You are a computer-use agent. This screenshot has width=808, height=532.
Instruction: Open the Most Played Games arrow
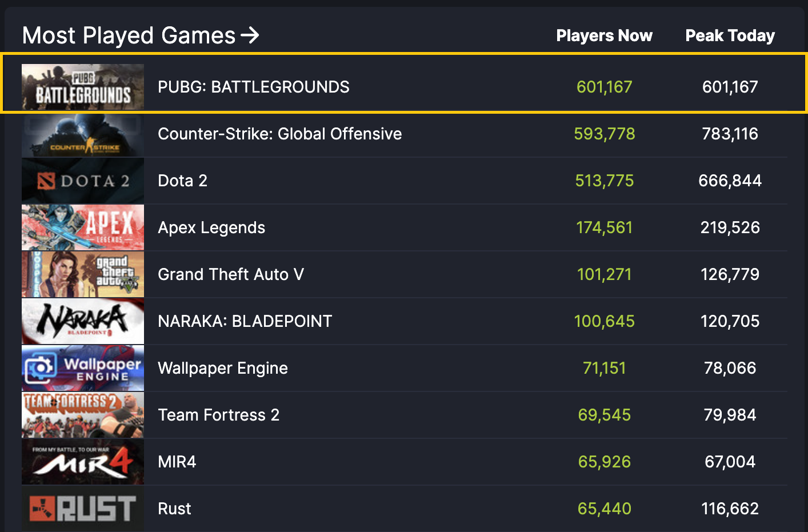tap(250, 35)
